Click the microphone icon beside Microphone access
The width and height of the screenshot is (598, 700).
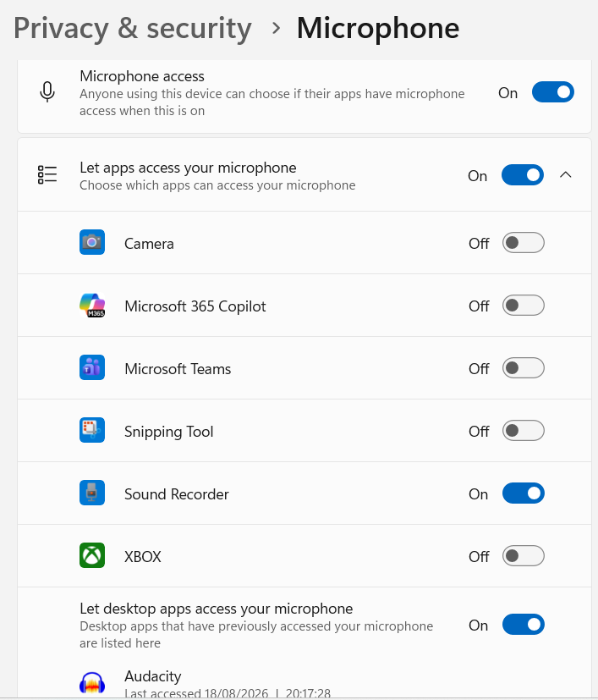click(47, 92)
